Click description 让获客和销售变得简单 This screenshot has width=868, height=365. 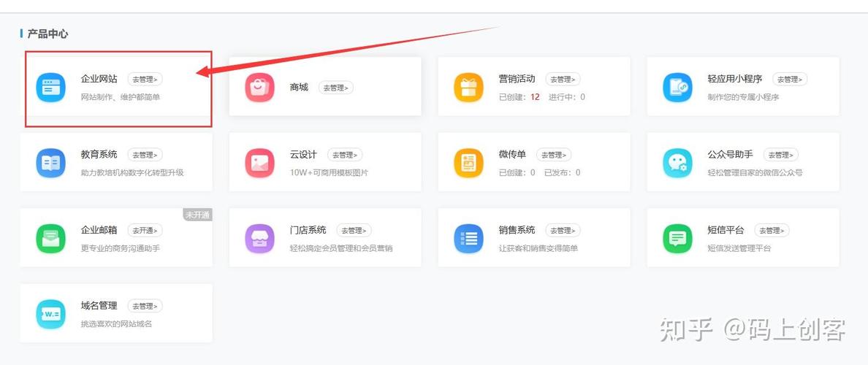tap(538, 249)
